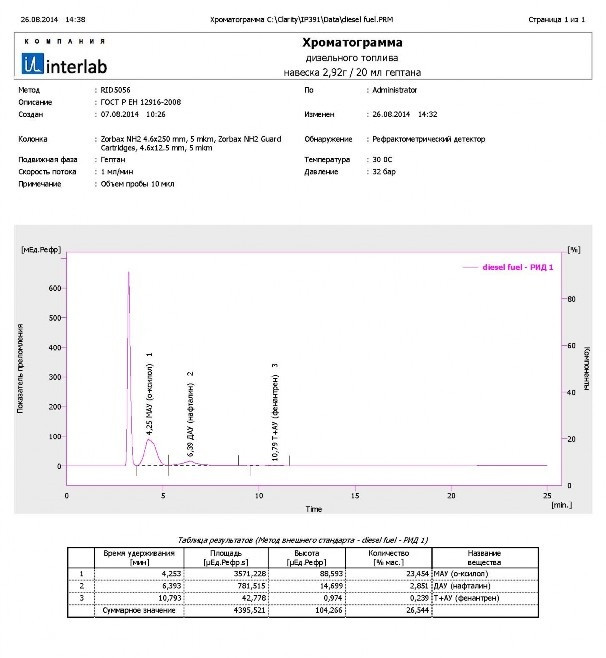Click the created date '07.08.2014 10:26'
606x658 pixels.
[133, 114]
